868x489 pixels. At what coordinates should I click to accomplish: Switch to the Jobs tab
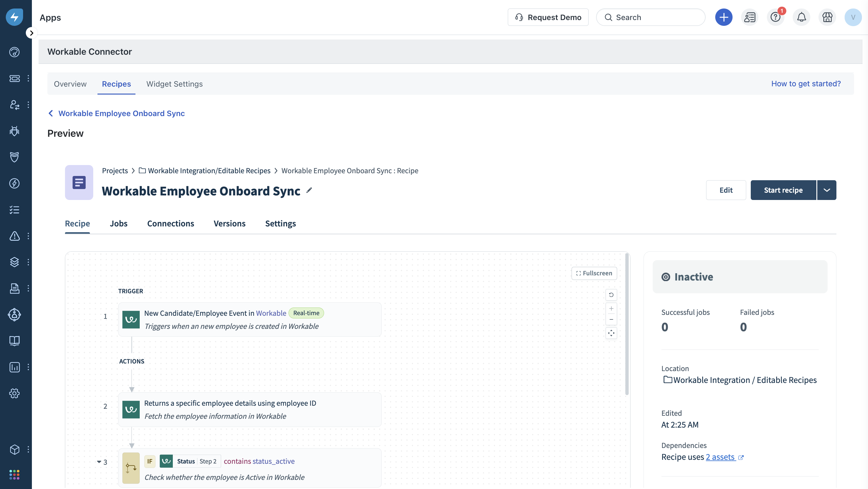tap(118, 224)
